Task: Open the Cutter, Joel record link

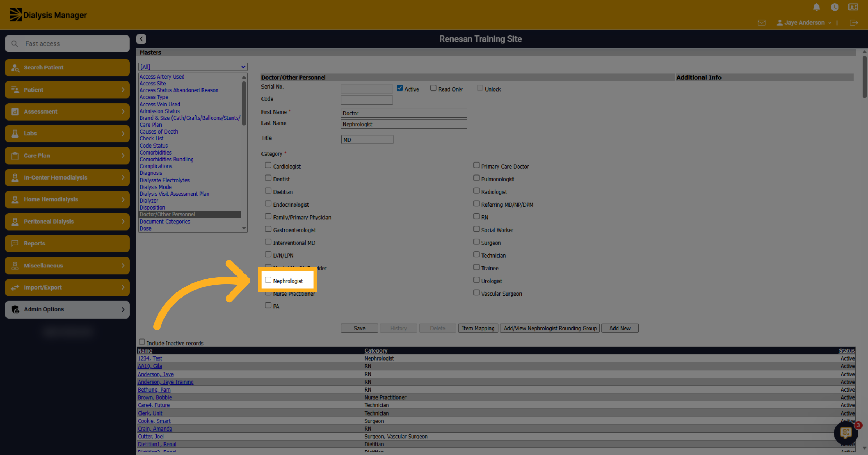Action: [x=150, y=437]
